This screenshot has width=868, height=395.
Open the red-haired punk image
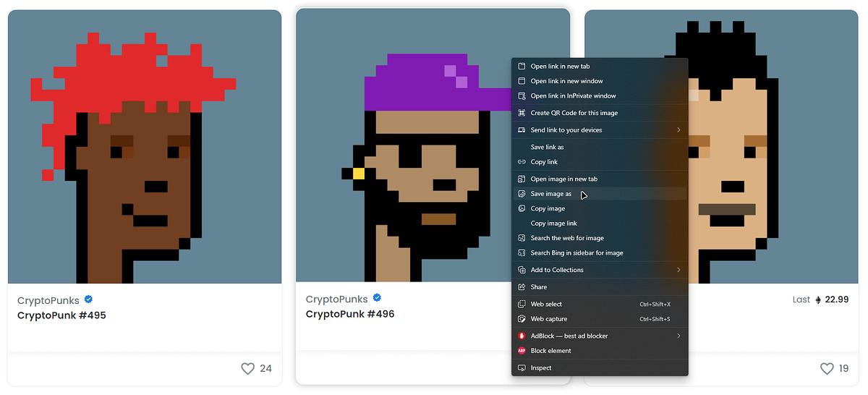[x=145, y=147]
